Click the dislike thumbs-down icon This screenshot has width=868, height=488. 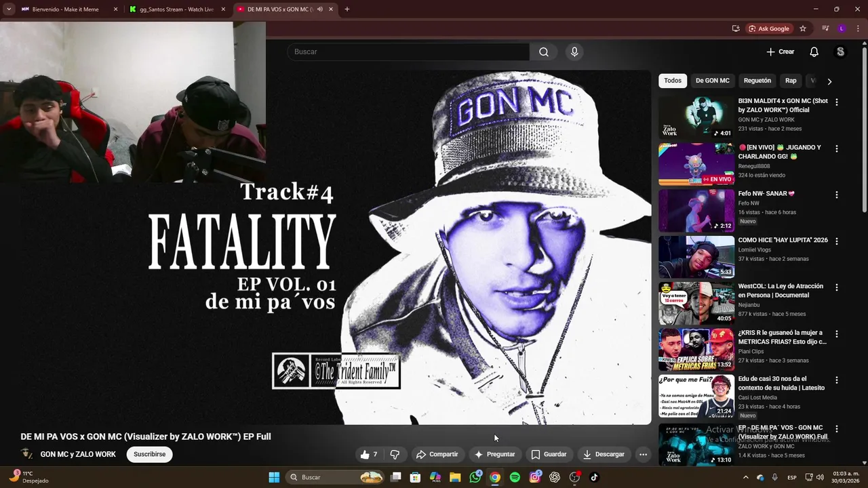click(395, 454)
